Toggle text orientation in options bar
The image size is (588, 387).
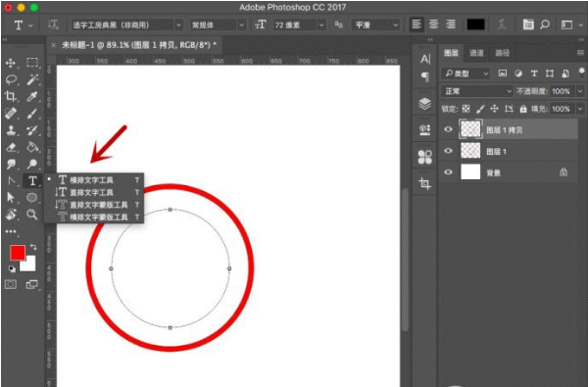tap(53, 24)
